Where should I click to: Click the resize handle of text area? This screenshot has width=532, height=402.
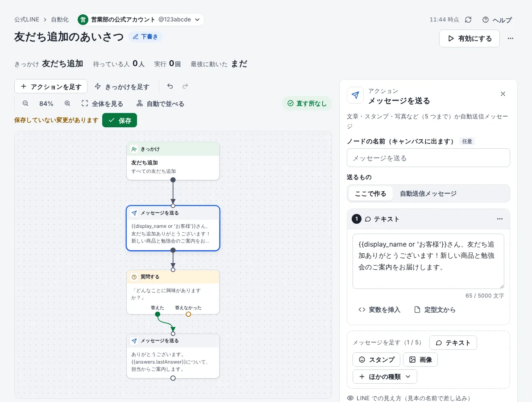coord(502,286)
